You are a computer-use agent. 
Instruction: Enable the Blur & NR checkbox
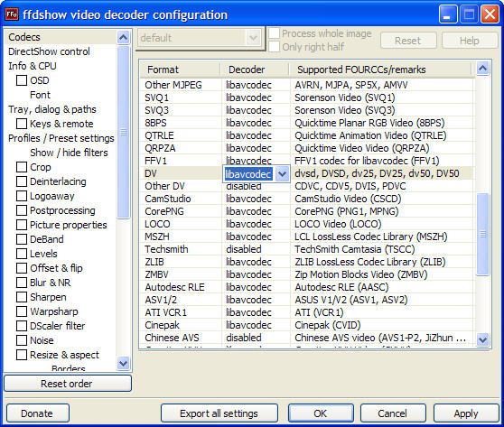click(x=22, y=283)
